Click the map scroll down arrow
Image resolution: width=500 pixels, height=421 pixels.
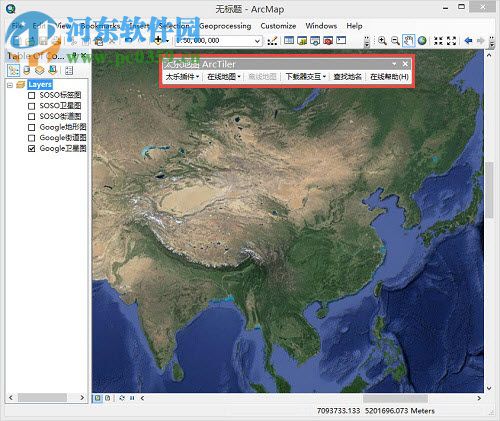click(489, 388)
